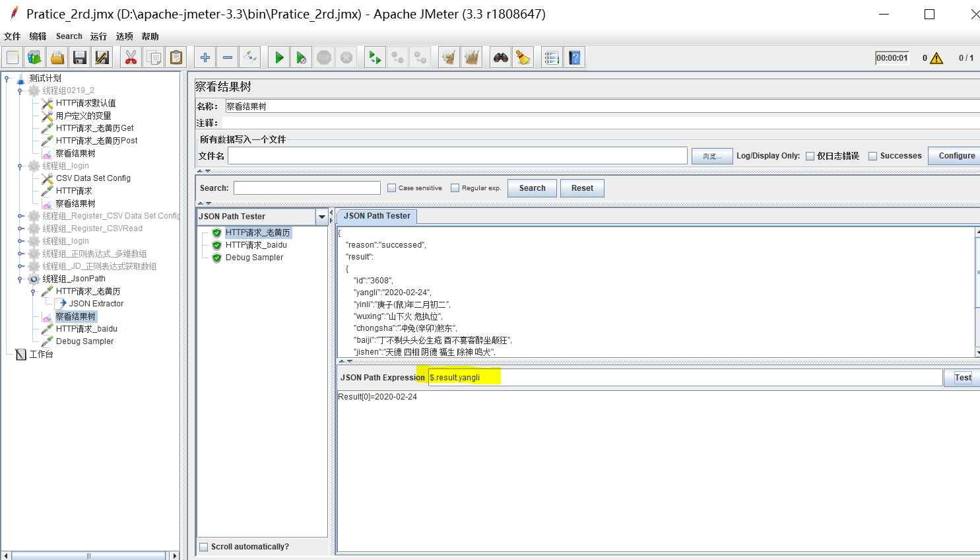
Task: Start test without pauses icon
Action: 302,58
